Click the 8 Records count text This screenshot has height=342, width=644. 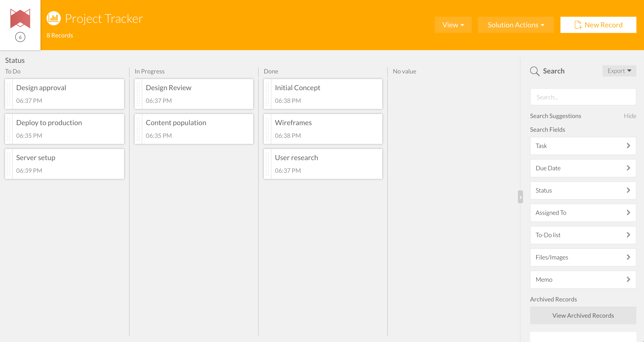tap(60, 35)
